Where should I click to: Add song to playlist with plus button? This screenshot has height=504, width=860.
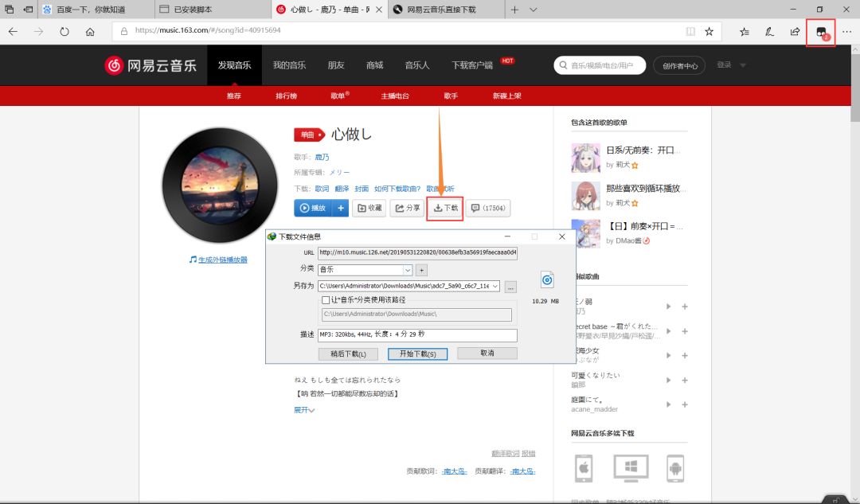[341, 208]
